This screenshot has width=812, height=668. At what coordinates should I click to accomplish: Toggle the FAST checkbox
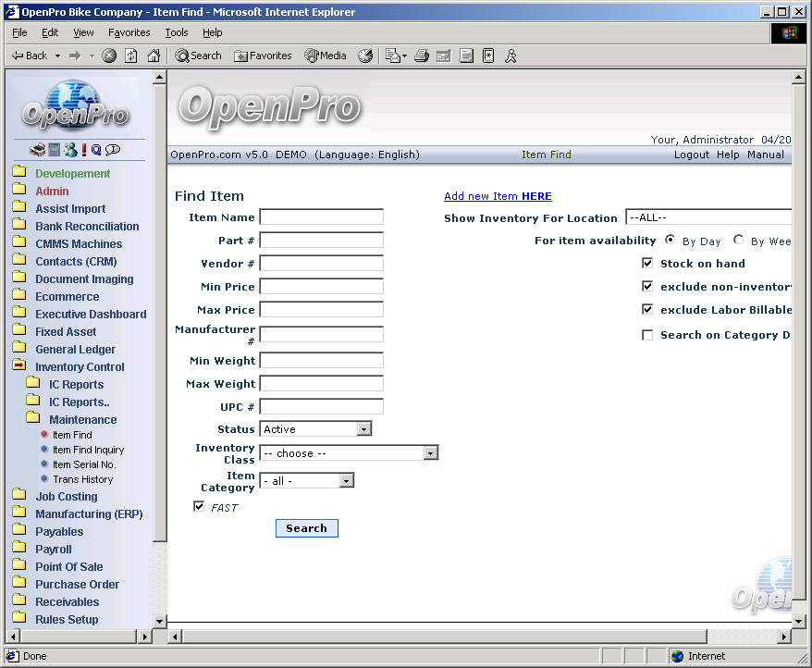[199, 506]
